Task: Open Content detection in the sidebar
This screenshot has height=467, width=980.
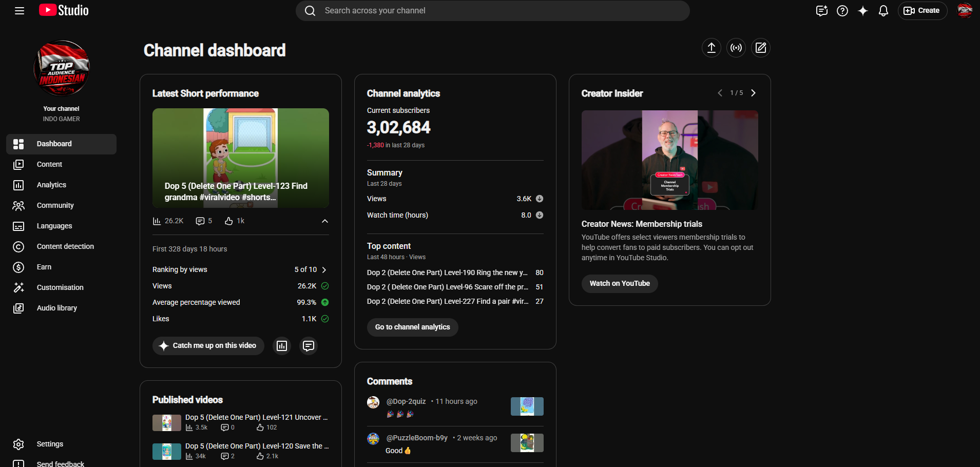Action: (62, 247)
